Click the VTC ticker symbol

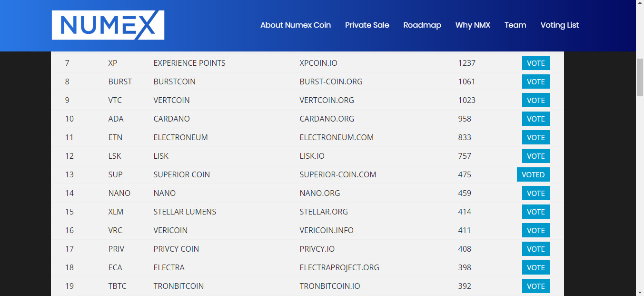[115, 100]
